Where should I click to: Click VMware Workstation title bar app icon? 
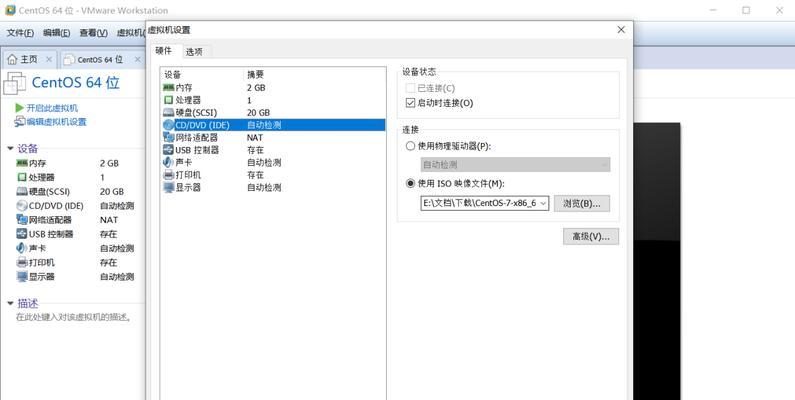(x=10, y=10)
